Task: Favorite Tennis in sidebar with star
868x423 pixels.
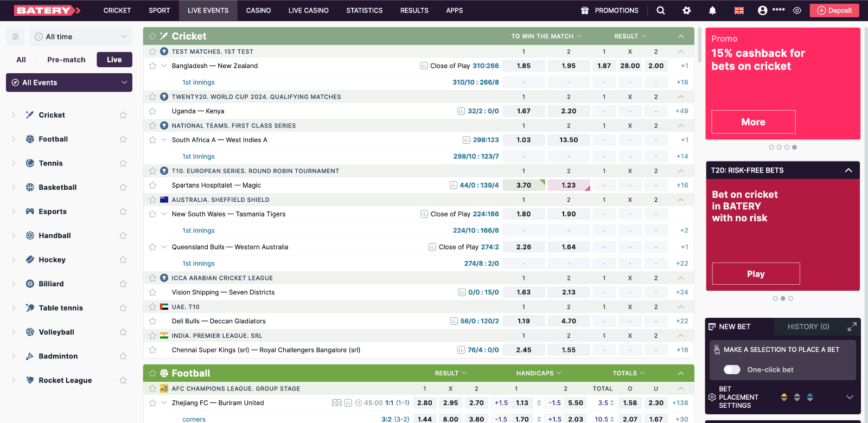Action: 123,163
